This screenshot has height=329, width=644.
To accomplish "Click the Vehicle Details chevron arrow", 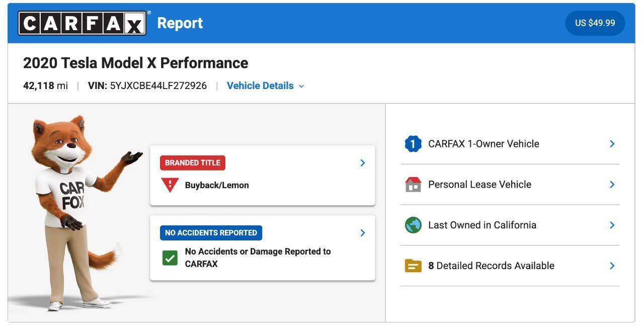I will (x=301, y=86).
